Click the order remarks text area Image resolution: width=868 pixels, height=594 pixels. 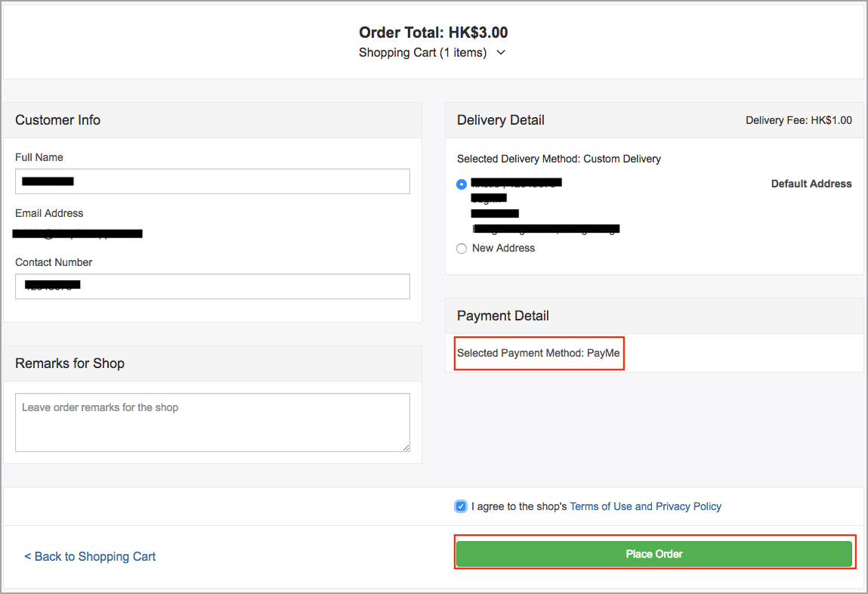pos(212,422)
